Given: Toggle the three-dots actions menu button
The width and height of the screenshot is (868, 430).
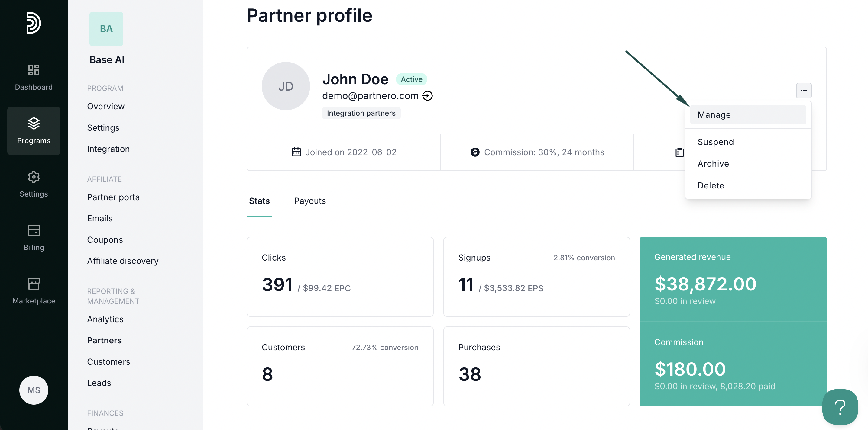Looking at the screenshot, I should 804,90.
